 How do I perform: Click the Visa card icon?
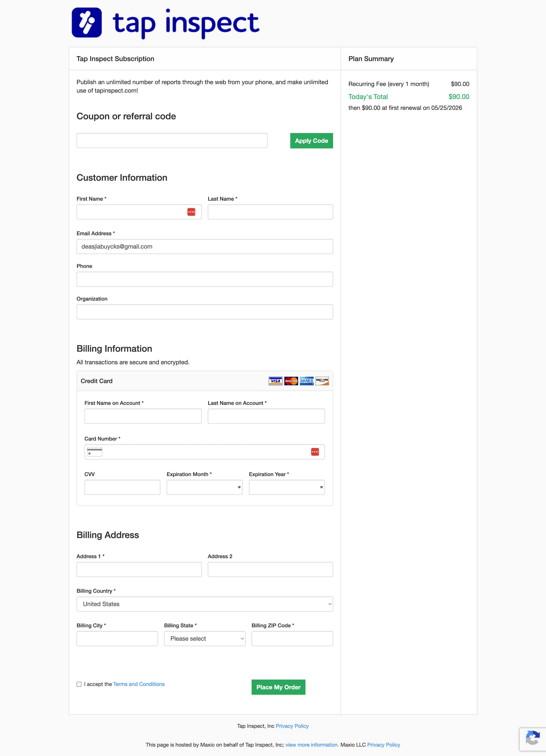tap(275, 381)
